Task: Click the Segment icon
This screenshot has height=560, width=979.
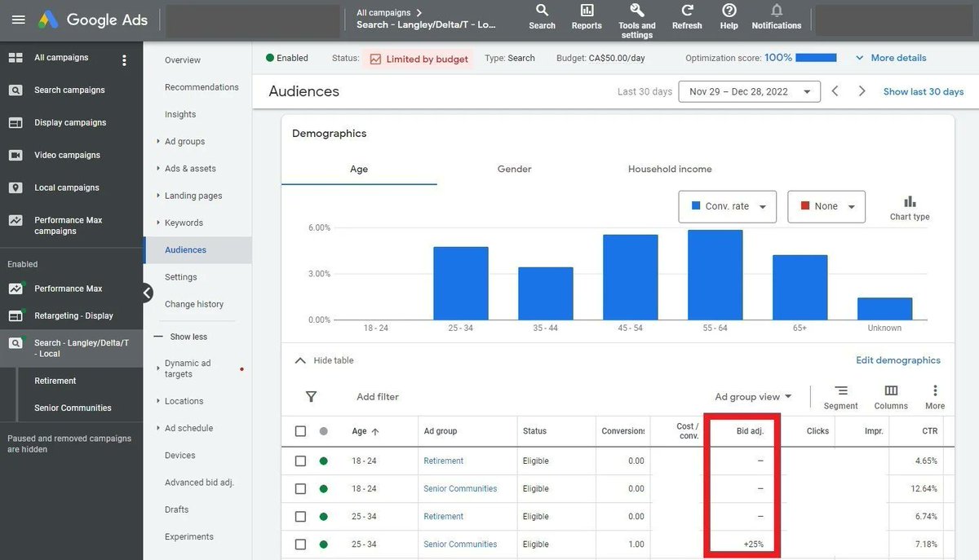Action: point(841,396)
